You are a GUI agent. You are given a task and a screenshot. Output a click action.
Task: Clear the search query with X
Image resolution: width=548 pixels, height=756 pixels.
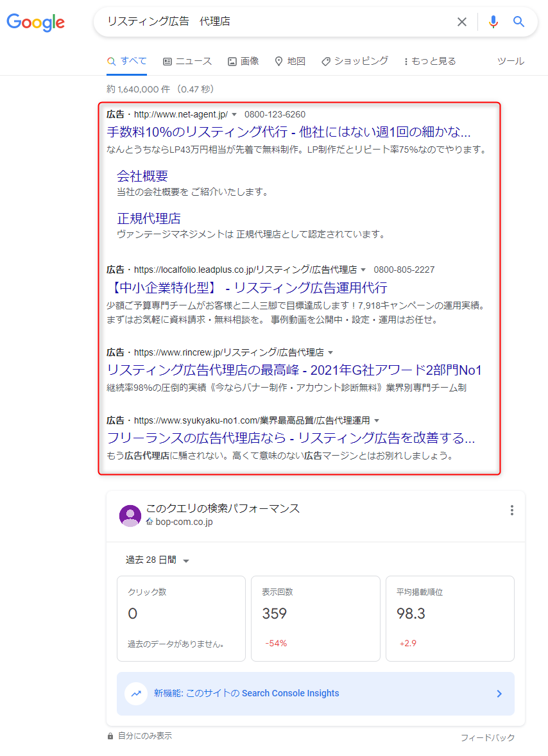[x=462, y=22]
